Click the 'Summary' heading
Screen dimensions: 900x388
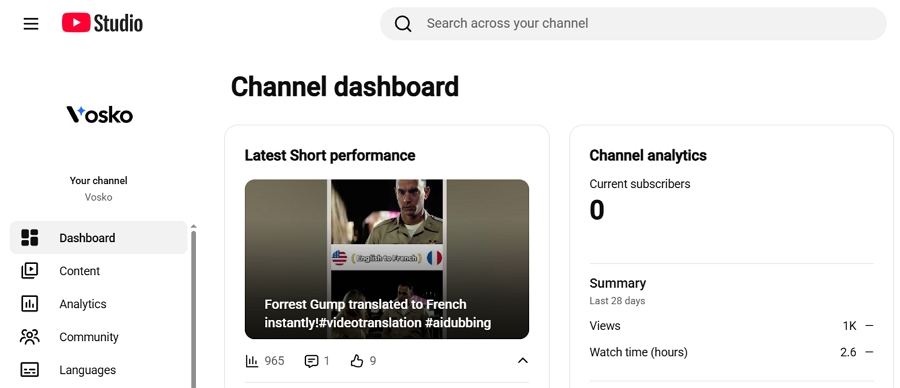click(618, 283)
